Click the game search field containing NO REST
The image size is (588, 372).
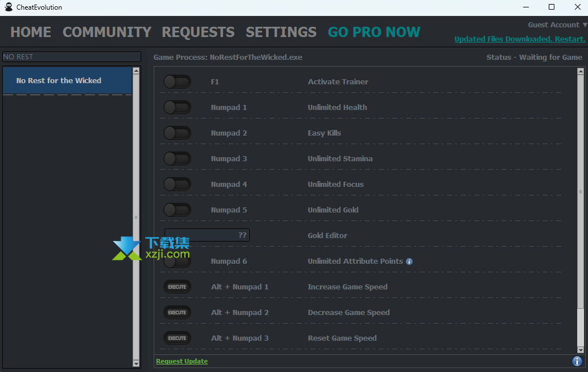(x=72, y=56)
